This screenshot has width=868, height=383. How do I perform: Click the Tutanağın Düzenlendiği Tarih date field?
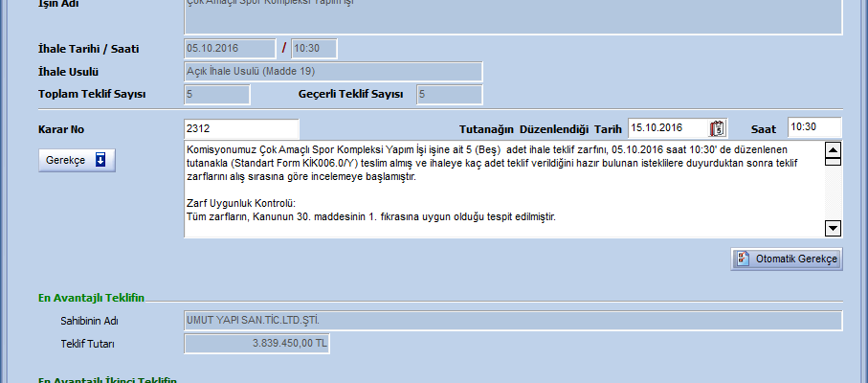coord(667,128)
